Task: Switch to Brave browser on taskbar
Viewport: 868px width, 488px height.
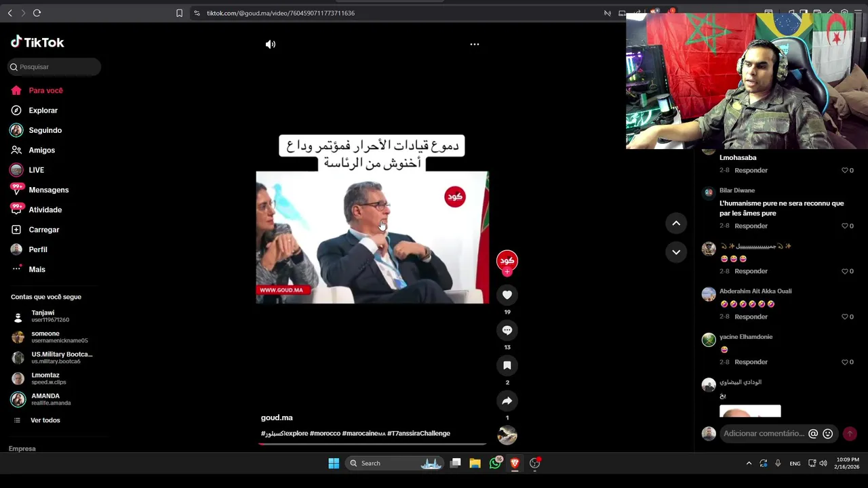Action: 515,463
